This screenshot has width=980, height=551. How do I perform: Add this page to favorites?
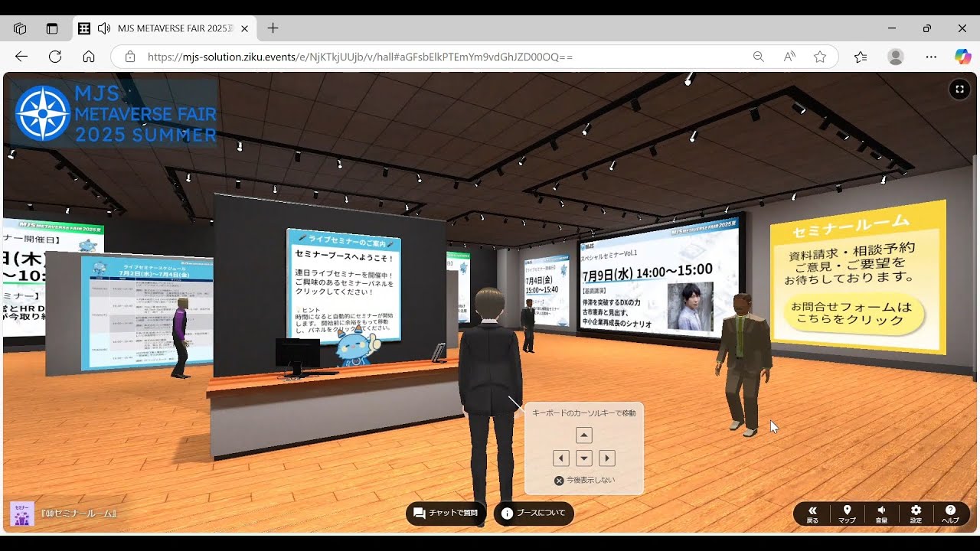[820, 57]
